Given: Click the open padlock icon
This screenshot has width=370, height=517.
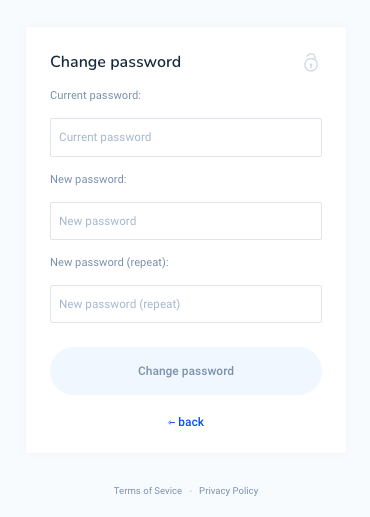Looking at the screenshot, I should click(311, 62).
